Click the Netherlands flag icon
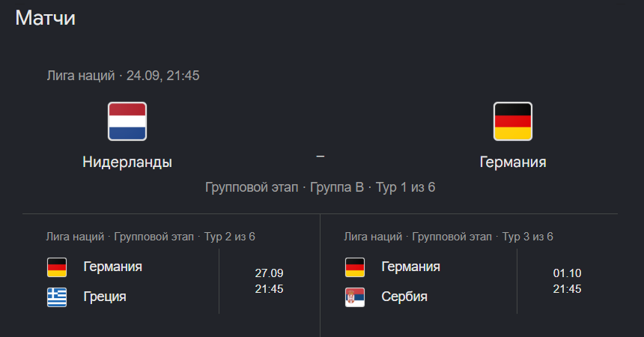Viewport: 644px width, 337px height. pyautogui.click(x=127, y=121)
